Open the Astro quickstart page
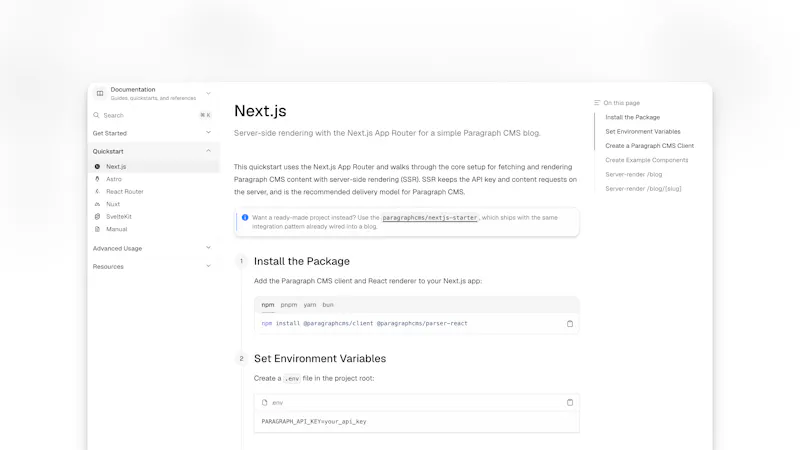Screen dimensions: 800x450 tap(155, 179)
